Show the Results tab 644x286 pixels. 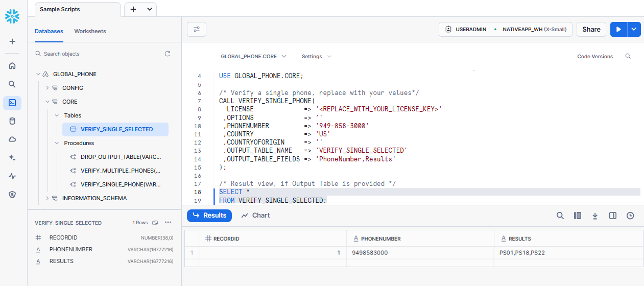click(x=209, y=216)
